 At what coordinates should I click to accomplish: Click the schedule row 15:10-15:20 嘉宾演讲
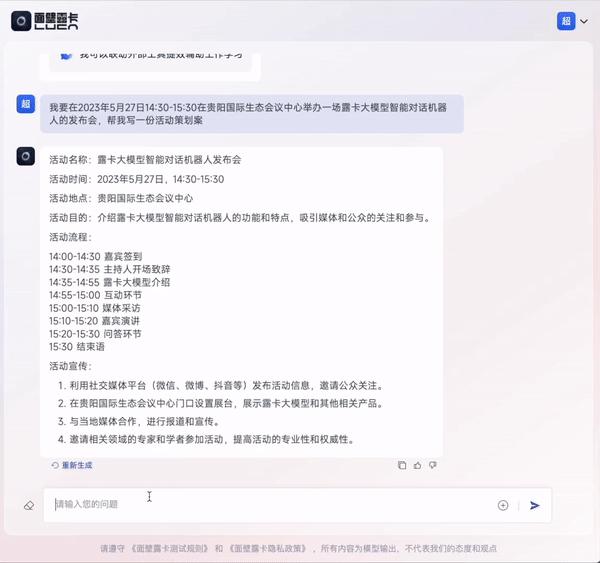coord(94,321)
